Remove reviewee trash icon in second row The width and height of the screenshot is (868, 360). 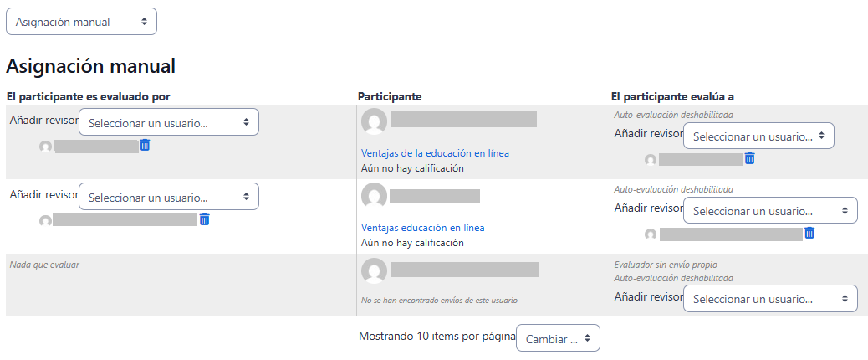(809, 233)
